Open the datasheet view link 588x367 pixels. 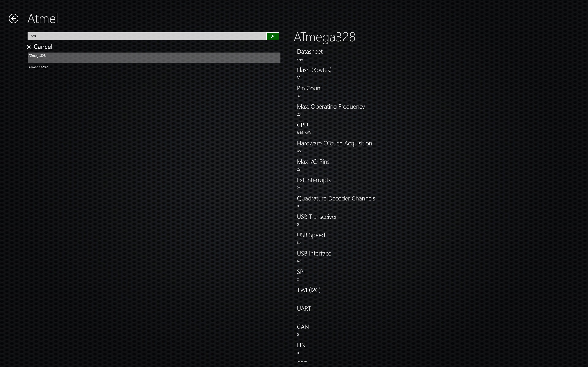300,59
